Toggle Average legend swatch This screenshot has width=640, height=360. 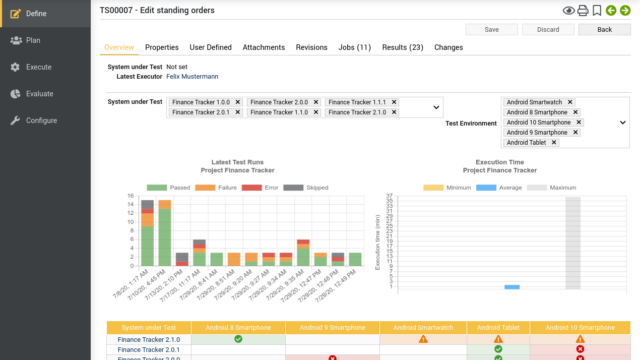pyautogui.click(x=486, y=188)
